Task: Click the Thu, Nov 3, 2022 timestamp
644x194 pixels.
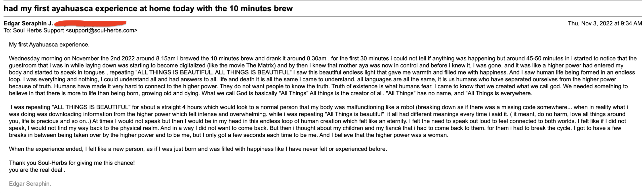Action: 605,23
